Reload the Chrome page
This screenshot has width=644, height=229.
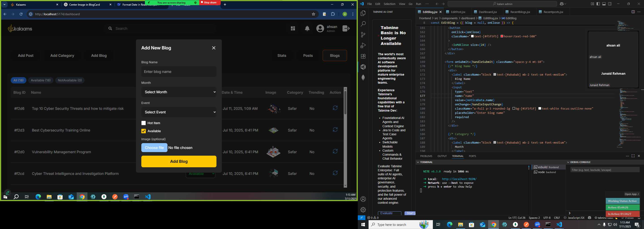pos(21,14)
